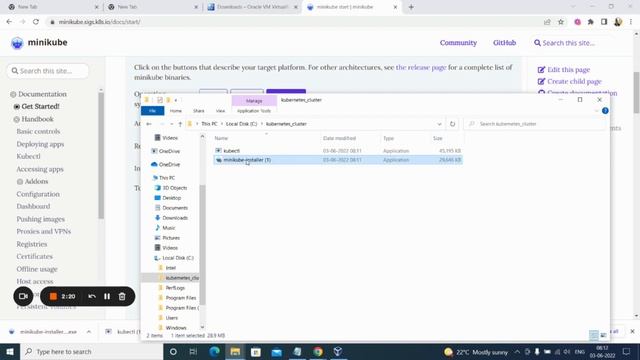This screenshot has height=360, width=640.
Task: Go back in the browser
Action: (9, 22)
